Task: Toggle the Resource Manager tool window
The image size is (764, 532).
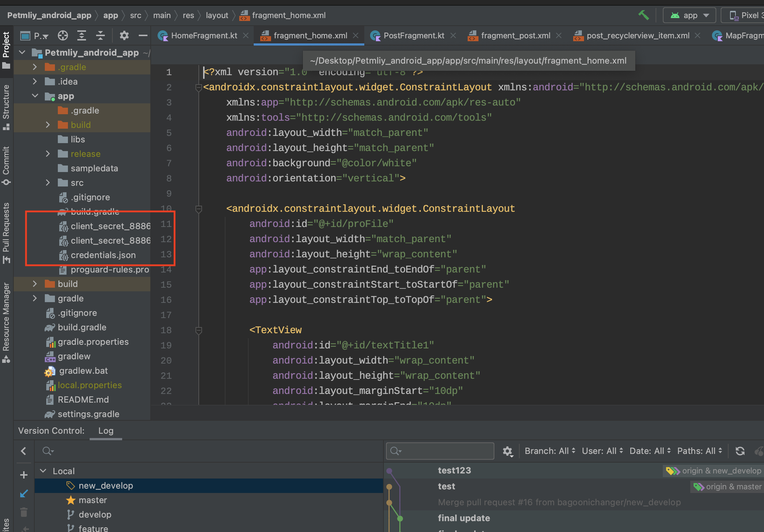Action: pyautogui.click(x=6, y=322)
